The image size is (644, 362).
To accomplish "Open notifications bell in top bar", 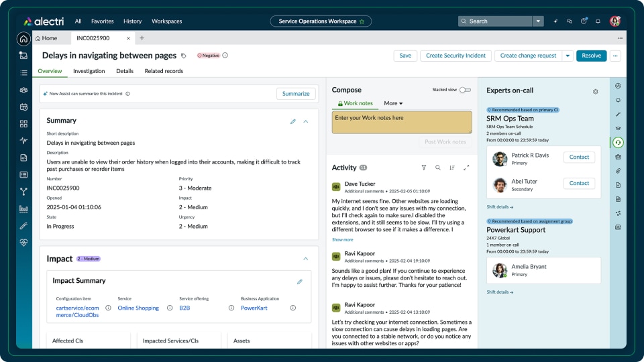I will click(598, 21).
